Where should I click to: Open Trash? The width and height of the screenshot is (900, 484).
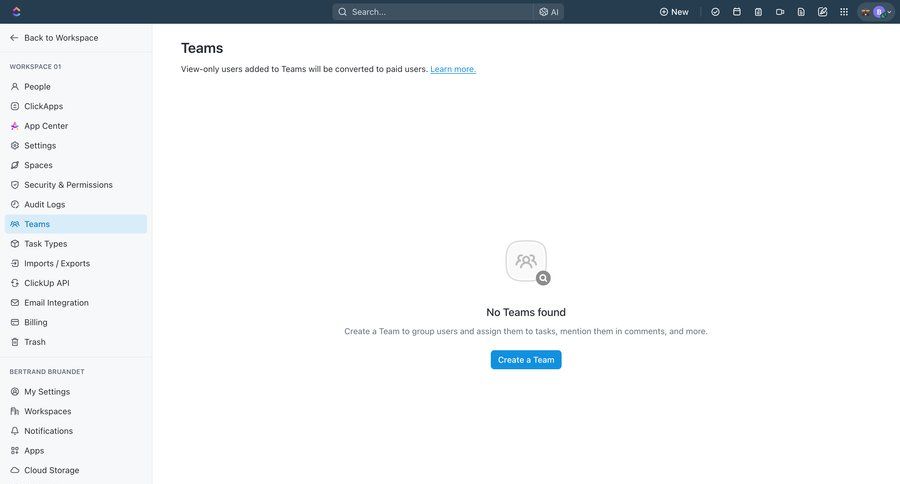(x=76, y=342)
